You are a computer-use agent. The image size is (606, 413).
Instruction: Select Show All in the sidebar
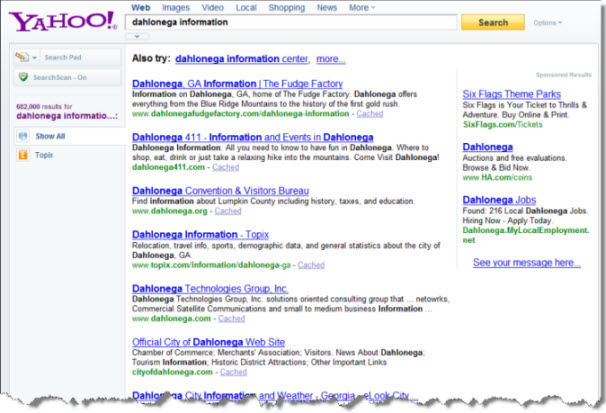click(50, 136)
